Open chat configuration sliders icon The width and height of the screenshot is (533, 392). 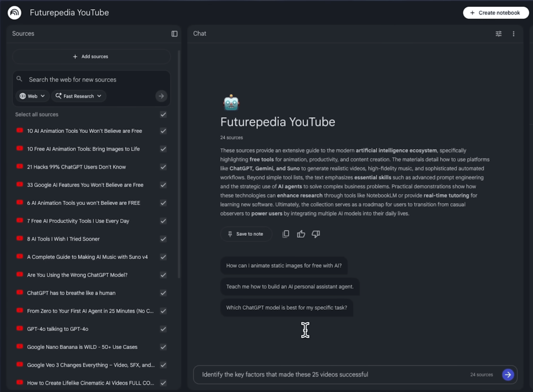[x=498, y=34]
